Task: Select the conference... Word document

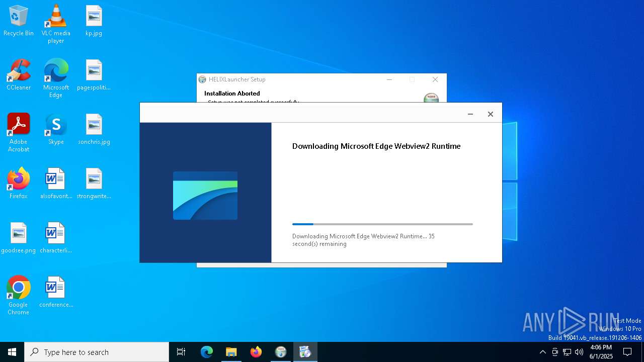Action: point(56,292)
